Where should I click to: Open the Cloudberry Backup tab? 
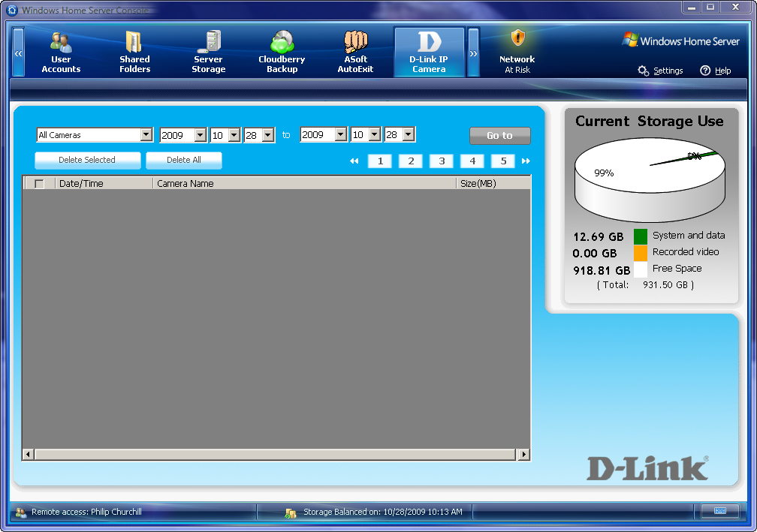coord(282,52)
